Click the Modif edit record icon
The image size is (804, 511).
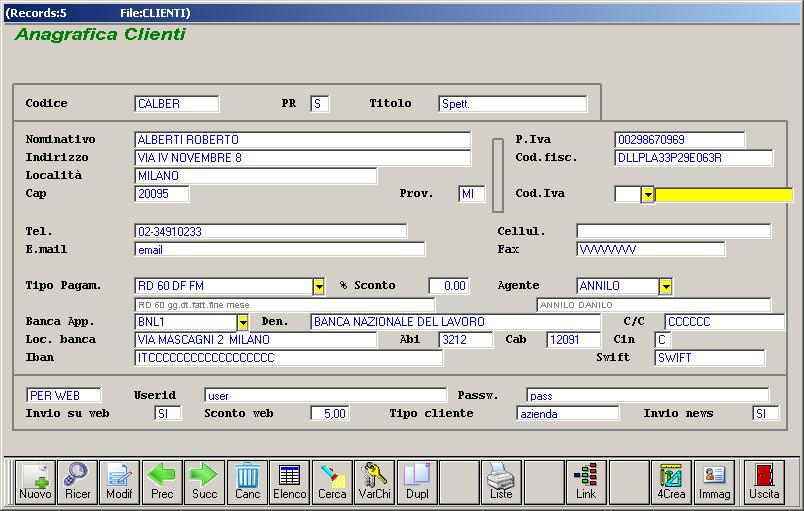119,482
